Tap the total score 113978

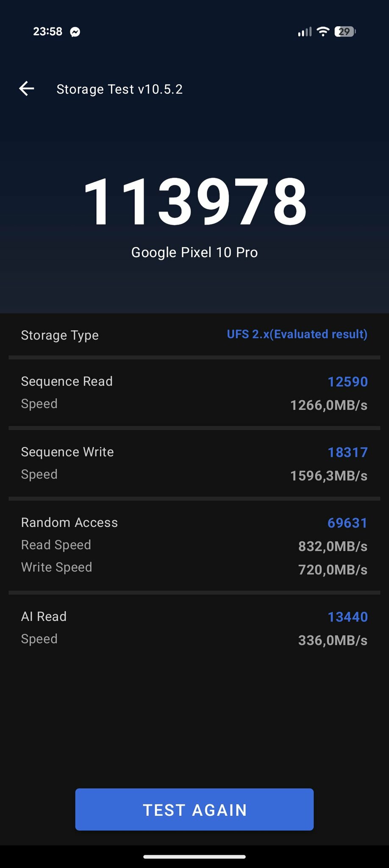[194, 202]
